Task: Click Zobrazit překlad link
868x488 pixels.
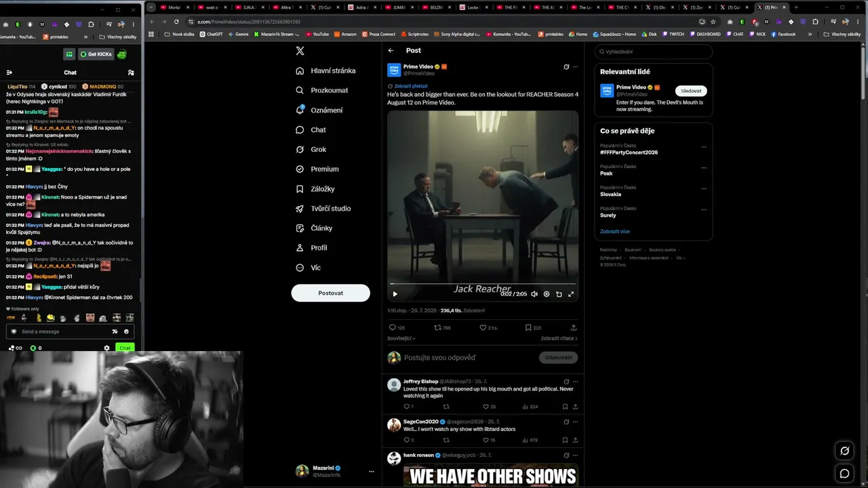Action: (411, 86)
